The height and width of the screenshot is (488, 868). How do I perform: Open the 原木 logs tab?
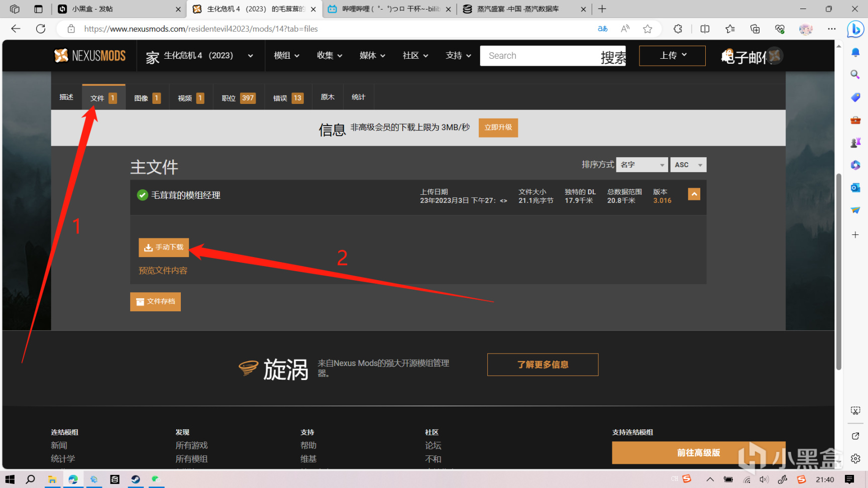(328, 97)
